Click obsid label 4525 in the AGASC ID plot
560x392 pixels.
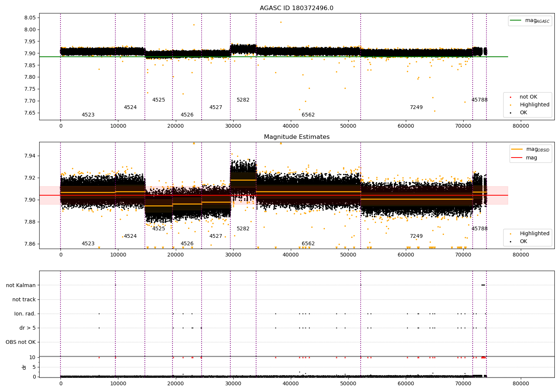pos(159,100)
